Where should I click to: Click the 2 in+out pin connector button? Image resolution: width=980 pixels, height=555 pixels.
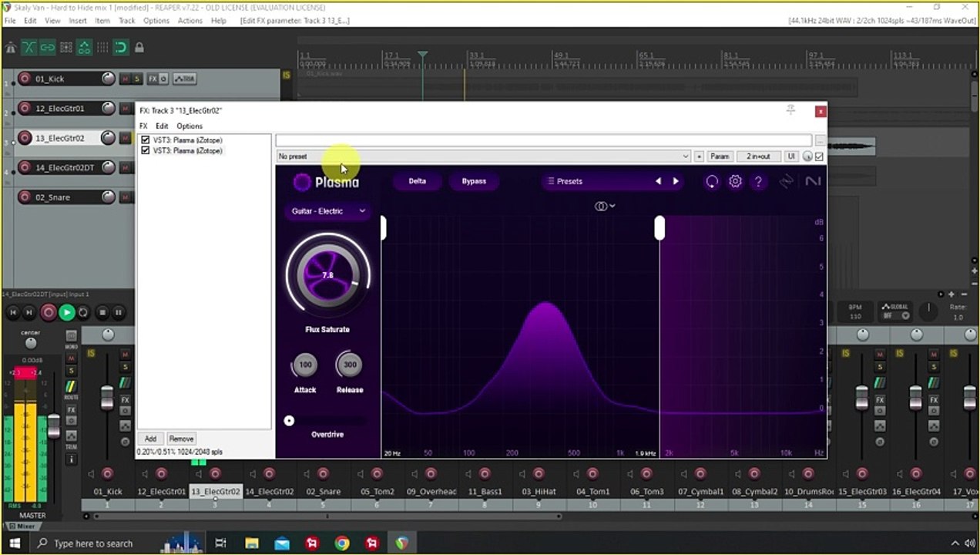click(x=758, y=156)
